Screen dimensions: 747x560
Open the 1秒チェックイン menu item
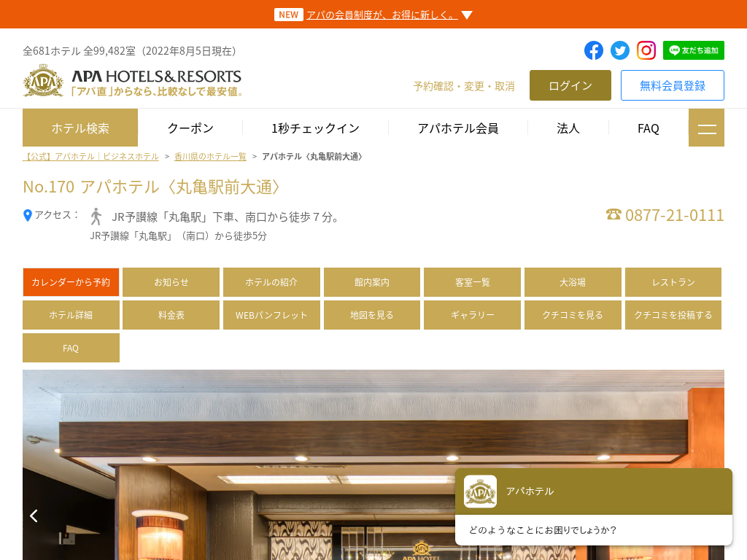tap(315, 128)
